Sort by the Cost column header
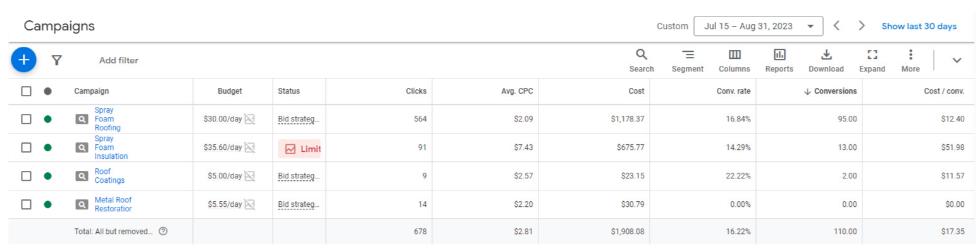 (x=636, y=91)
